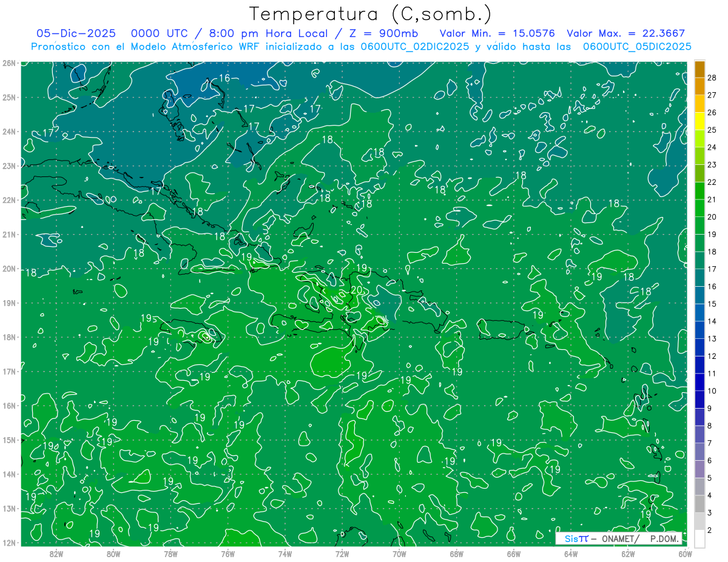Viewport: 728px width, 562px height.
Task: Click the 22 label on color scale
Action: point(712,182)
